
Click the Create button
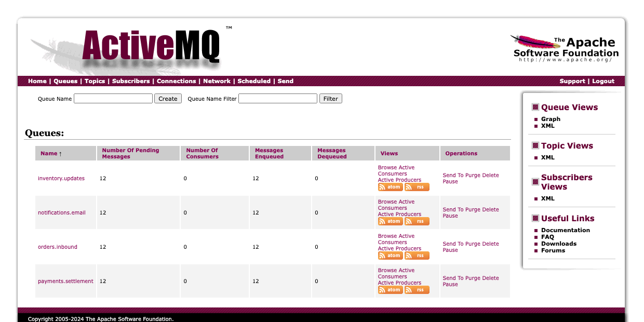168,99
